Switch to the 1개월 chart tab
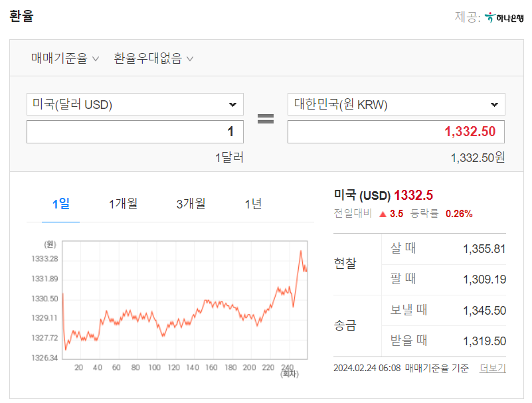 [x=123, y=204]
